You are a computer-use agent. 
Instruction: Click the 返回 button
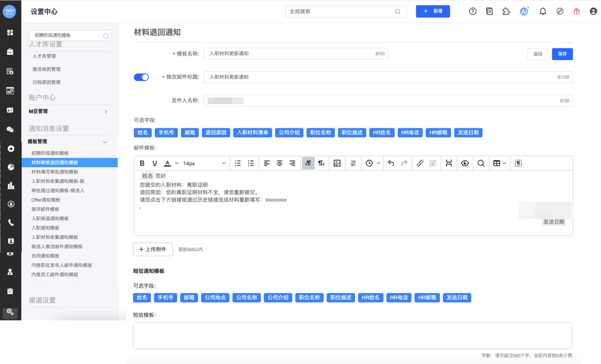pyautogui.click(x=538, y=54)
